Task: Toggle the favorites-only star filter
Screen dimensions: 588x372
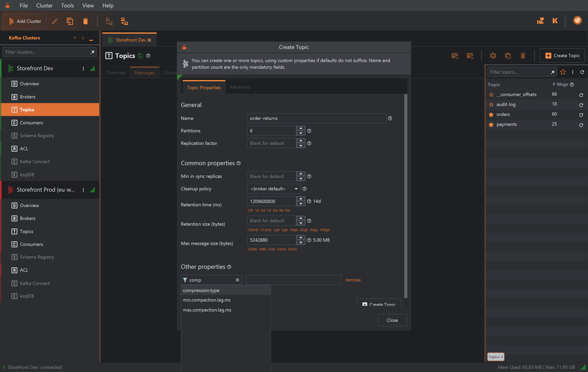Action: [x=563, y=72]
